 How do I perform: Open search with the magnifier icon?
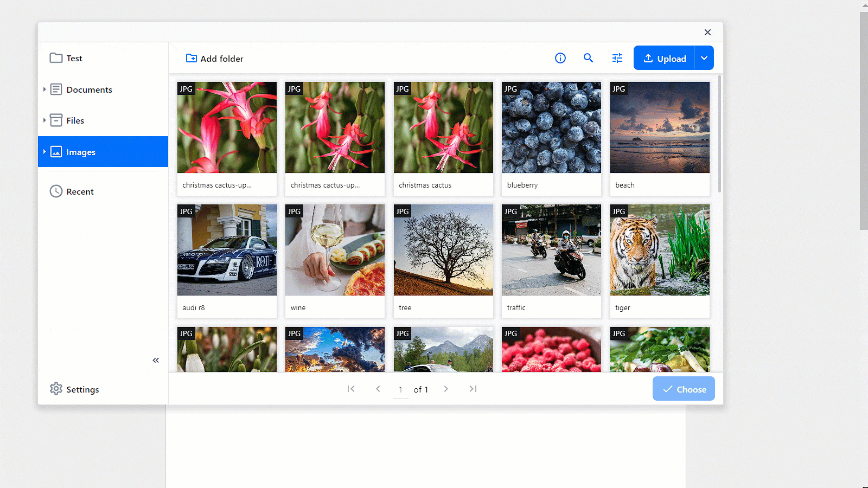[588, 58]
